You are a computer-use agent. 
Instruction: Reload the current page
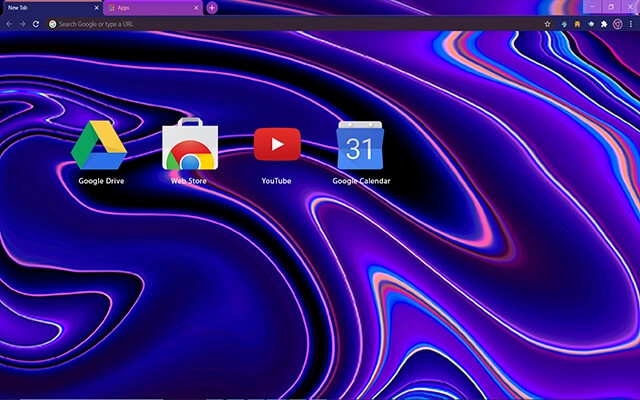36,24
